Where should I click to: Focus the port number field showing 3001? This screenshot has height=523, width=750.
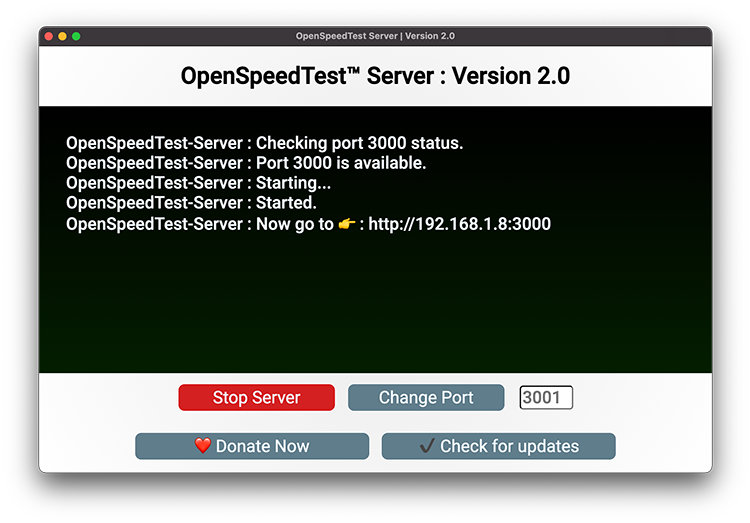(546, 398)
